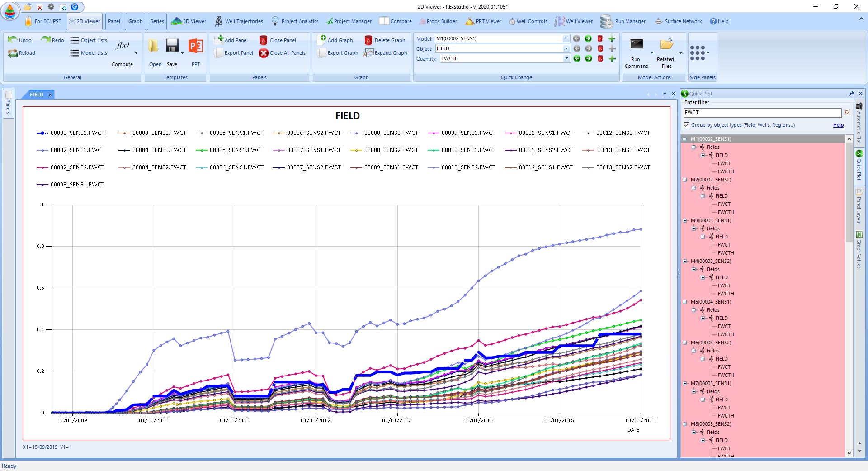Toggle Group by object types checkbox
Viewport: 868px width, 471px height.
[687, 125]
